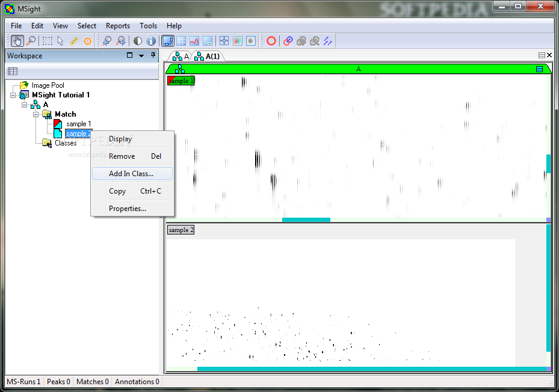Toggle the blue overview window icon
559x392 pixels.
[x=167, y=41]
